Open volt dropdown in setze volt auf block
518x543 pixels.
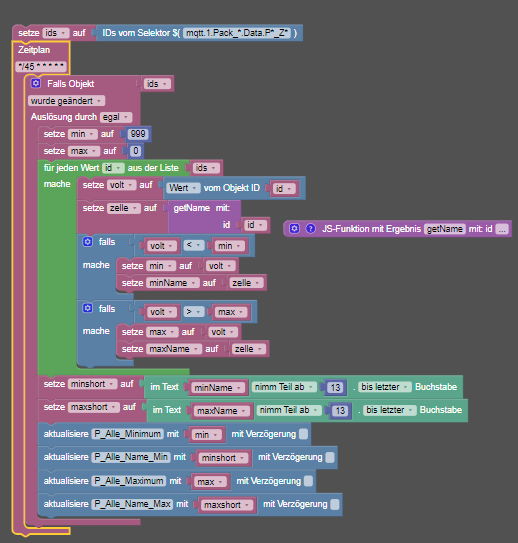(x=122, y=185)
